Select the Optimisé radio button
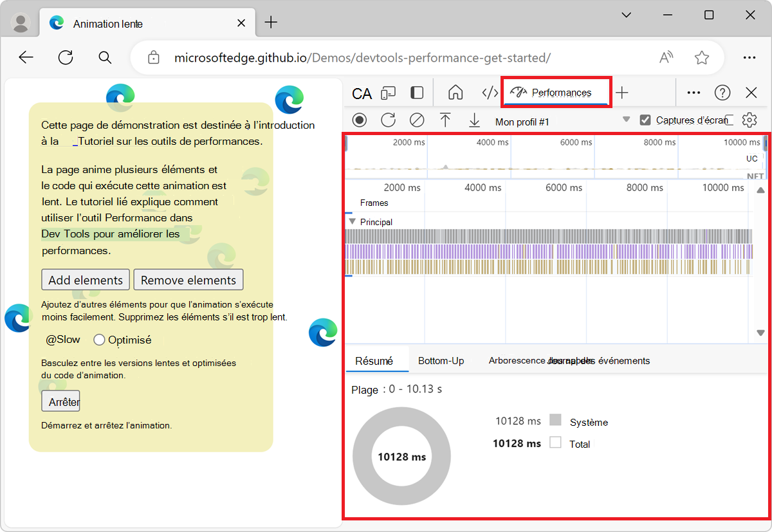Screen dimensions: 772x532 (x=99, y=340)
